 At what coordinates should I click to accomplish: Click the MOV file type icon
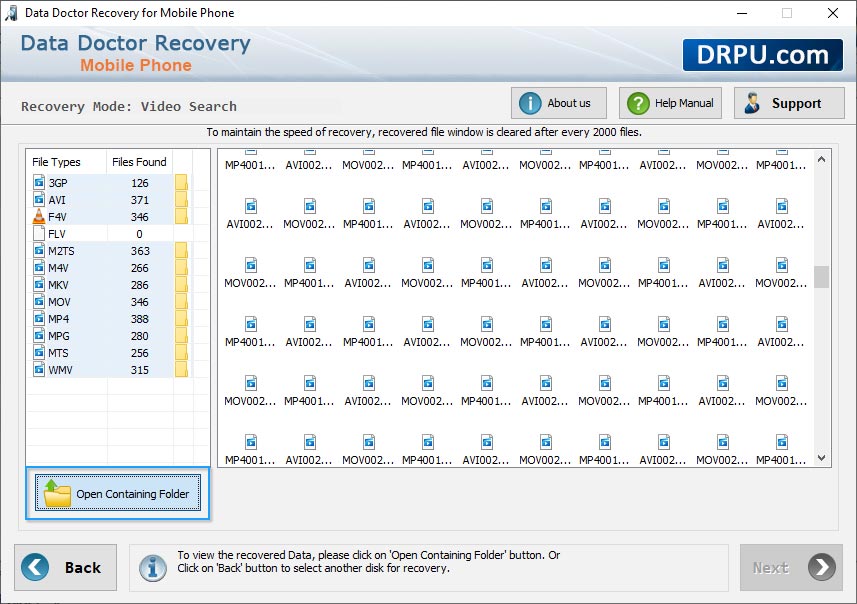[x=39, y=301]
